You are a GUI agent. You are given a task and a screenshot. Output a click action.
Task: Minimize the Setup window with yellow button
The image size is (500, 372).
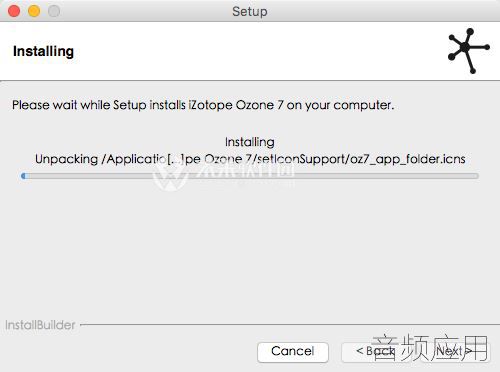(34, 11)
